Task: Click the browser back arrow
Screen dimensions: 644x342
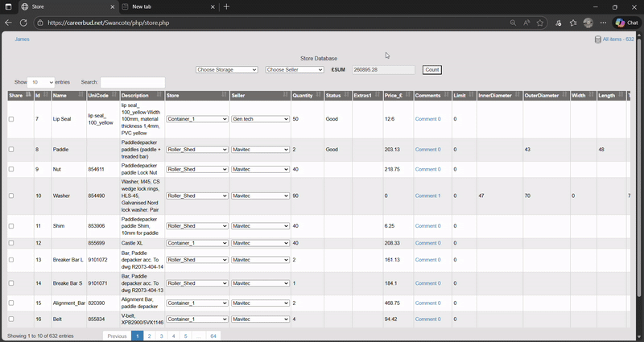Action: click(8, 23)
